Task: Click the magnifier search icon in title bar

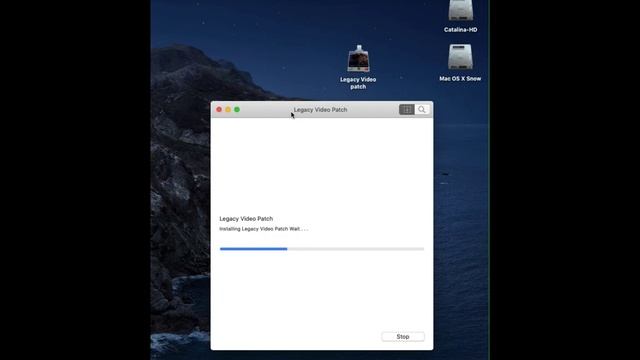Action: pos(422,109)
